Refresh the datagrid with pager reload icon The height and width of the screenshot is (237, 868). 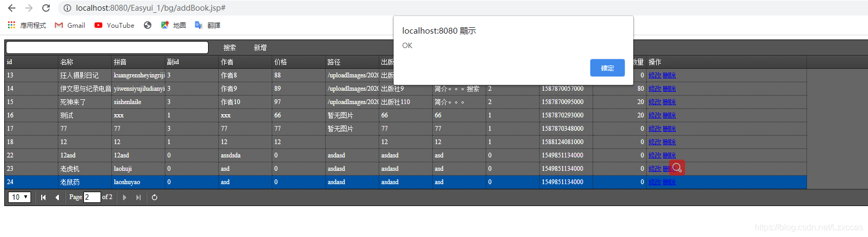pos(155,197)
